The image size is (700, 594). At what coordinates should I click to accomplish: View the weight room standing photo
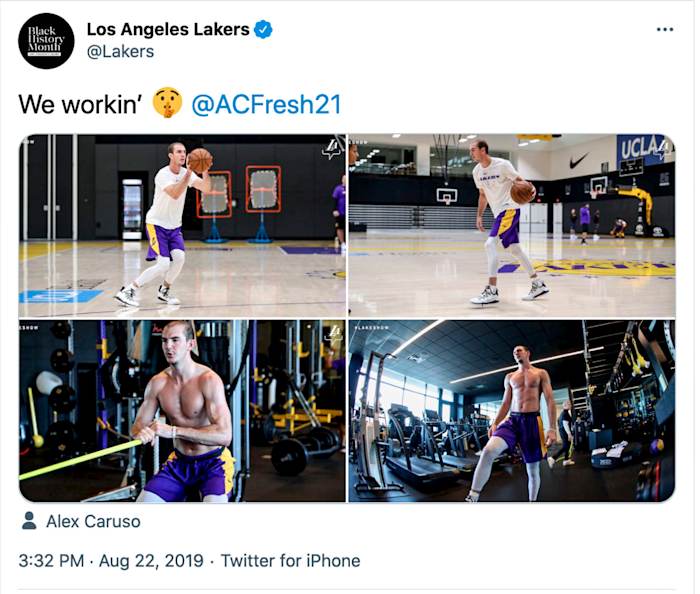[512, 411]
